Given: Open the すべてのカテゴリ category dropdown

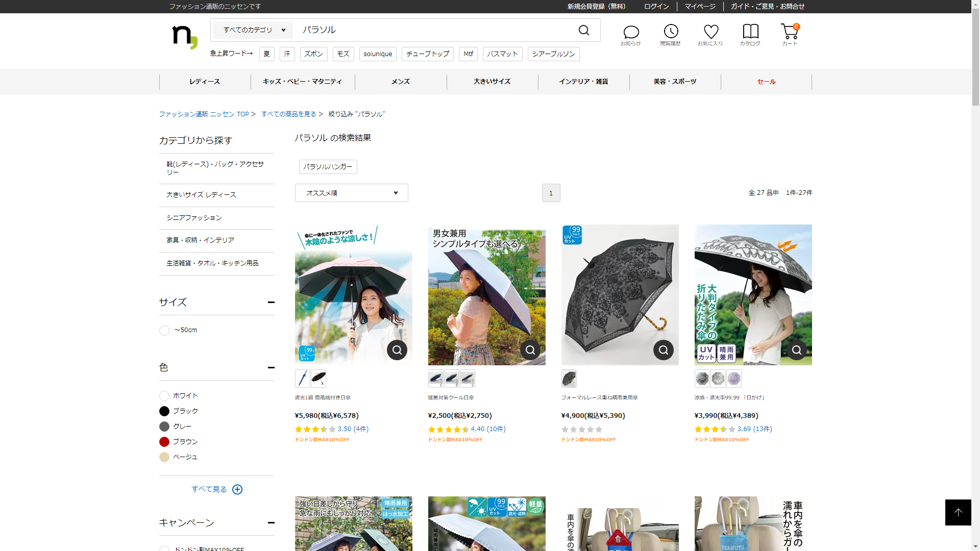Looking at the screenshot, I should click(x=253, y=30).
